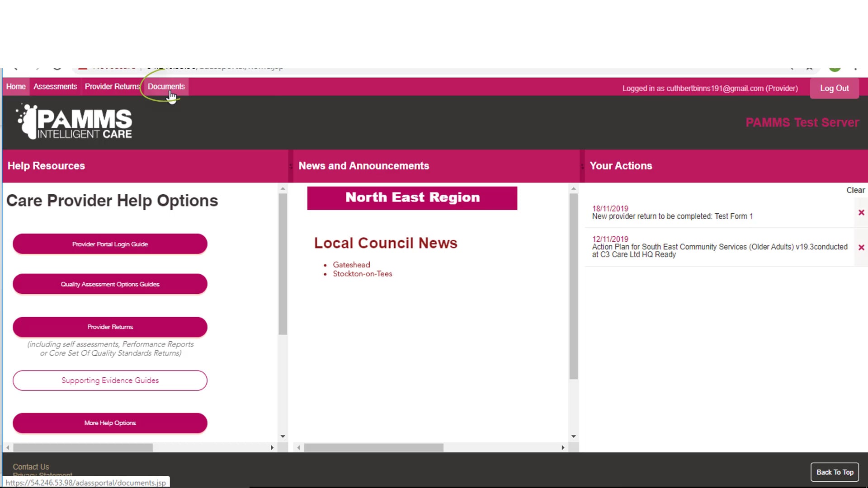Open the new provider return Test Form 1 action
The height and width of the screenshot is (488, 868).
672,216
